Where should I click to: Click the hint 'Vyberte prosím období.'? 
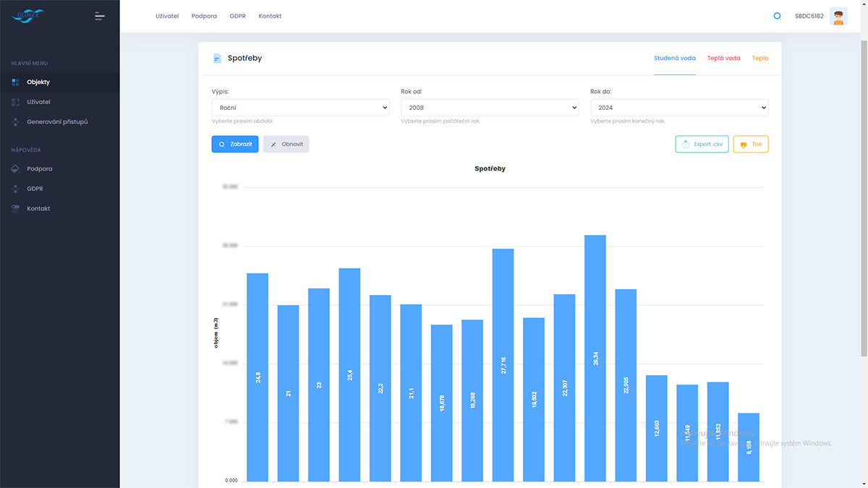click(243, 121)
